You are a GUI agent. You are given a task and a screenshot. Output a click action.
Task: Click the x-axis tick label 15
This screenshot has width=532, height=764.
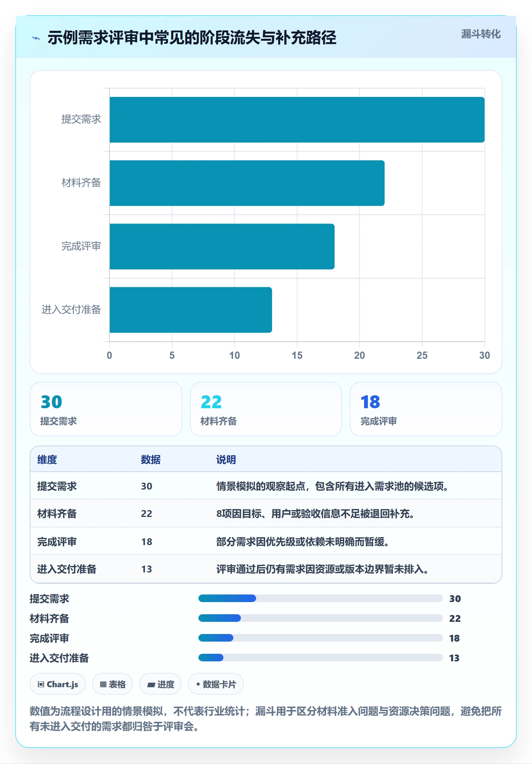[x=297, y=355]
